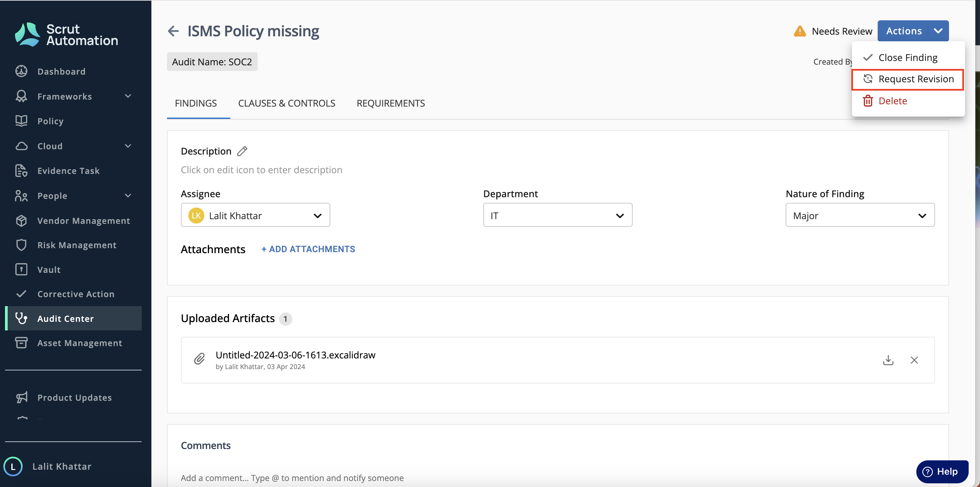
Task: Click the Delete trash icon
Action: coord(868,101)
